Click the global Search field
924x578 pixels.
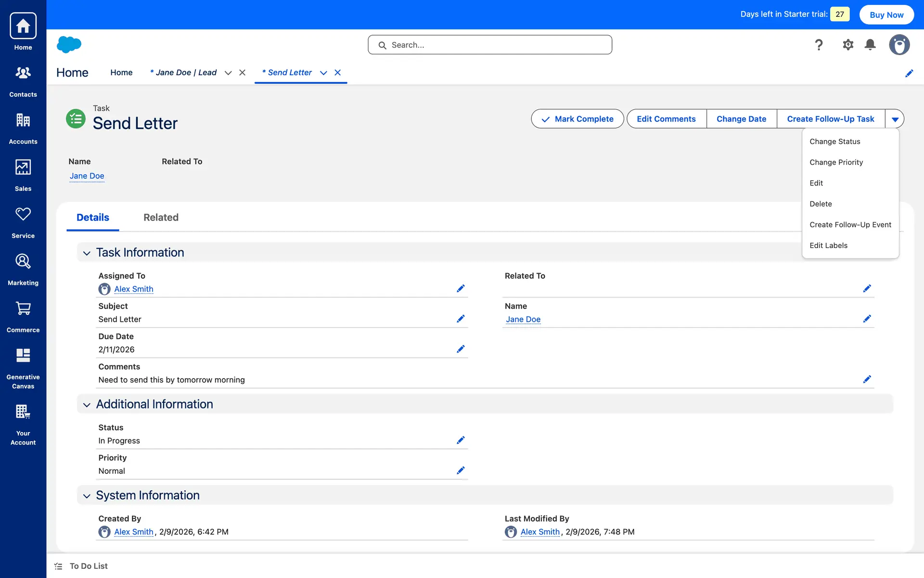[x=490, y=45]
